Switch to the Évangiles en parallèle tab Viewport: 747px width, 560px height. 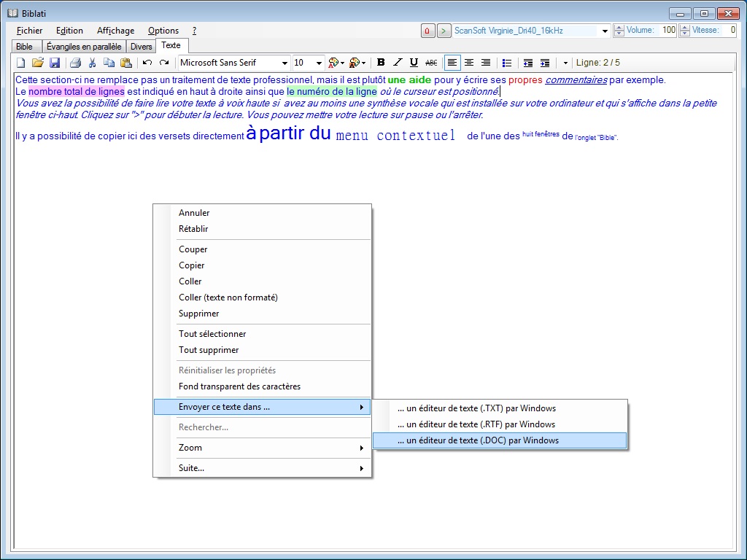click(84, 47)
